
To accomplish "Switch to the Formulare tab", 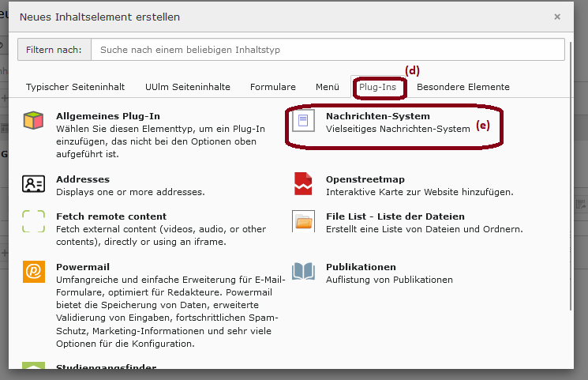I will click(273, 87).
